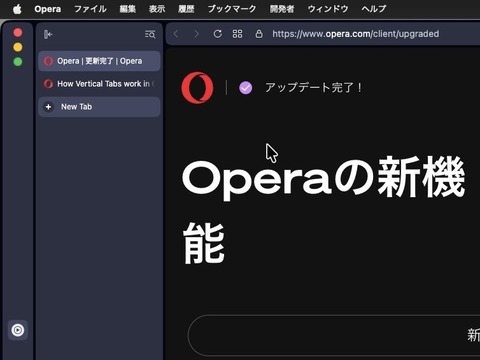The image size is (480, 360).
Task: Open a New Tab
Action: point(99,107)
